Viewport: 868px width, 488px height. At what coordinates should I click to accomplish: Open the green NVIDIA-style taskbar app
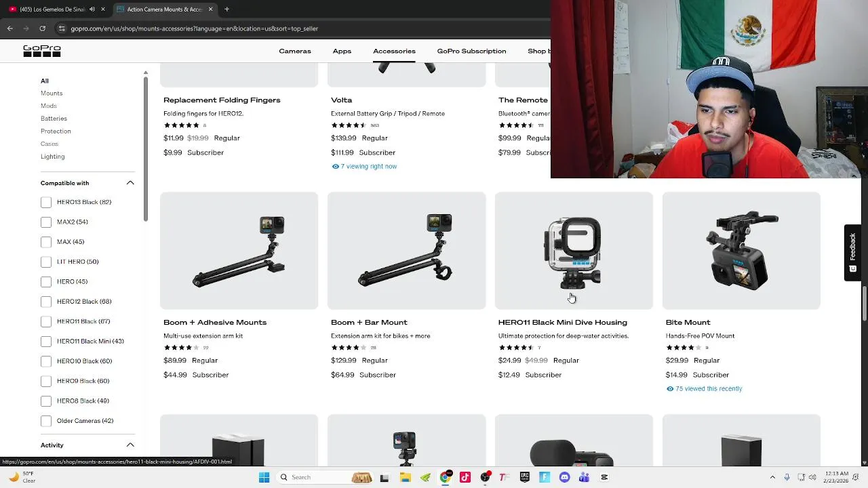425,477
